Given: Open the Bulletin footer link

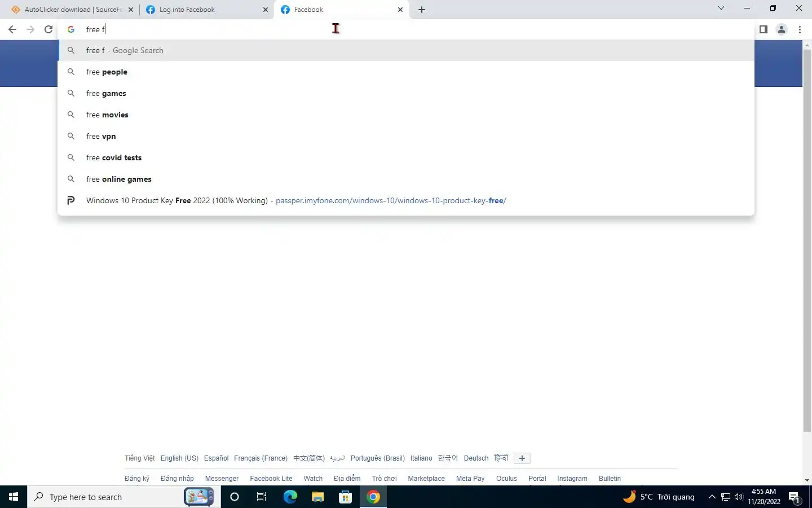Looking at the screenshot, I should (x=610, y=479).
